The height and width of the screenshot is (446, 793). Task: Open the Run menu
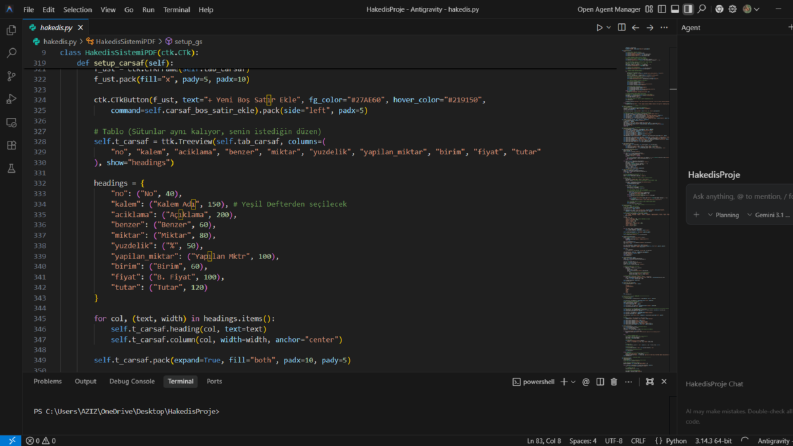pos(148,10)
